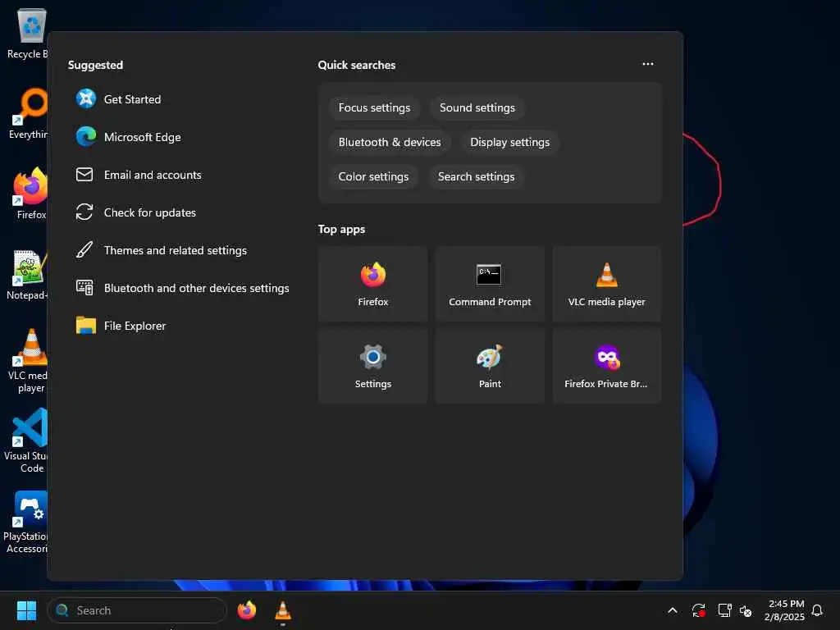The width and height of the screenshot is (840, 630).
Task: Open Bluetooth and other devices settings
Action: (x=183, y=288)
